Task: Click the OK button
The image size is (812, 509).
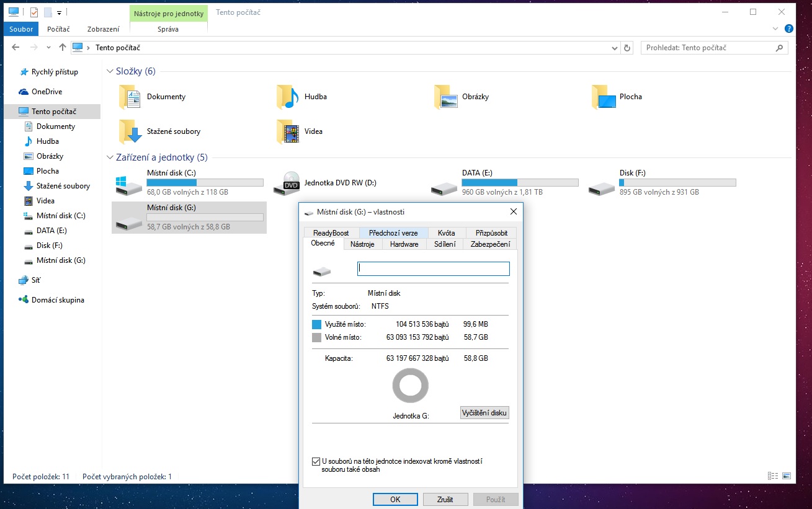Action: [395, 499]
